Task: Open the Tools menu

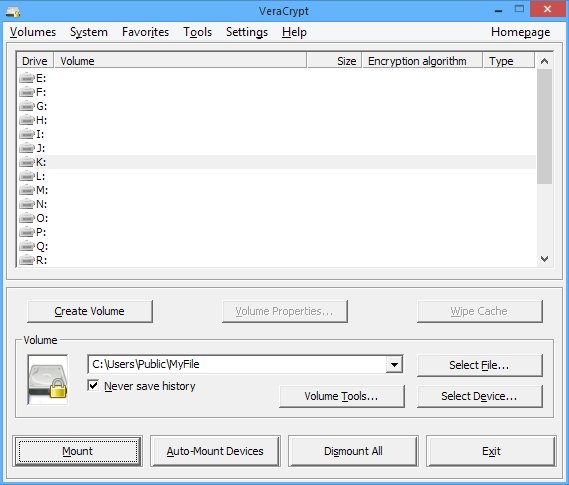Action: [x=197, y=32]
